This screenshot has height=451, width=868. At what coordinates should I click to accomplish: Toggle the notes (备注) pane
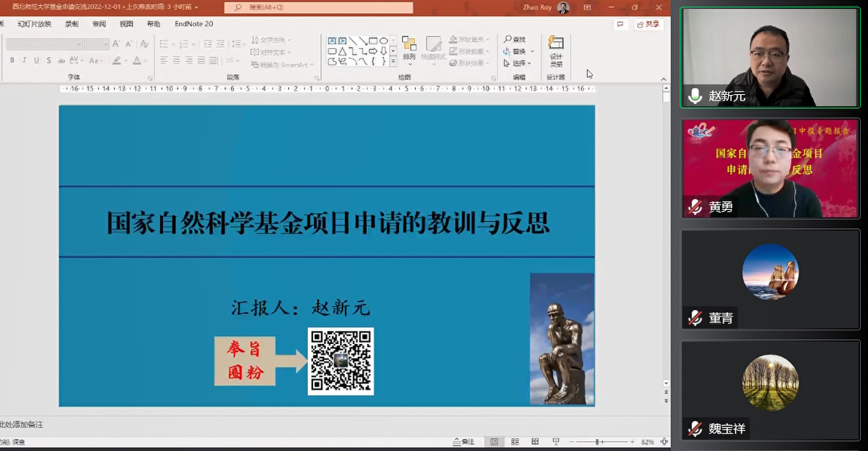click(x=463, y=441)
